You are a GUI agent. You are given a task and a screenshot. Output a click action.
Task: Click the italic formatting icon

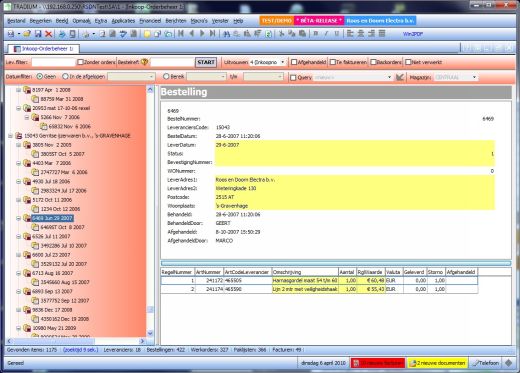click(326, 34)
